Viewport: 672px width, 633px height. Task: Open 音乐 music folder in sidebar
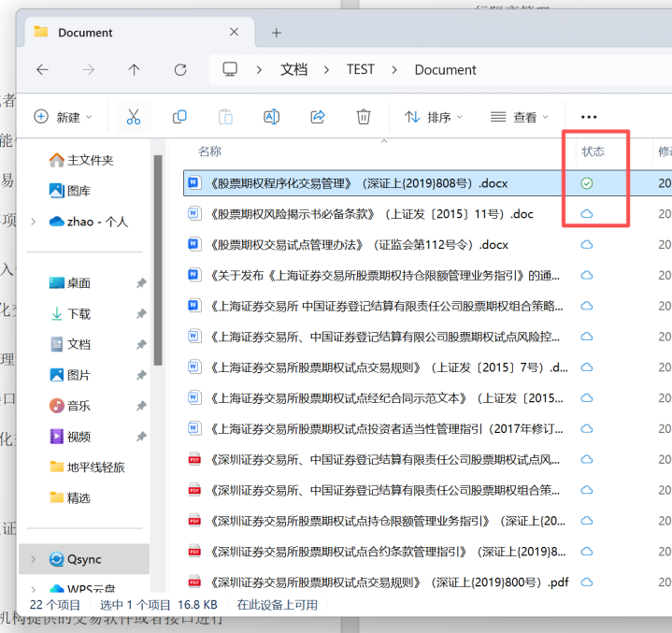(x=69, y=406)
